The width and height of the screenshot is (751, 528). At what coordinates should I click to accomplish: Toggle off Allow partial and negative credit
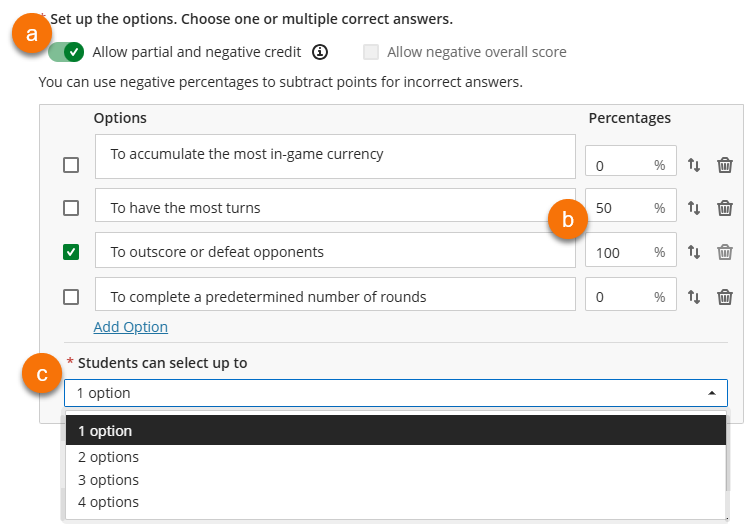click(x=66, y=52)
